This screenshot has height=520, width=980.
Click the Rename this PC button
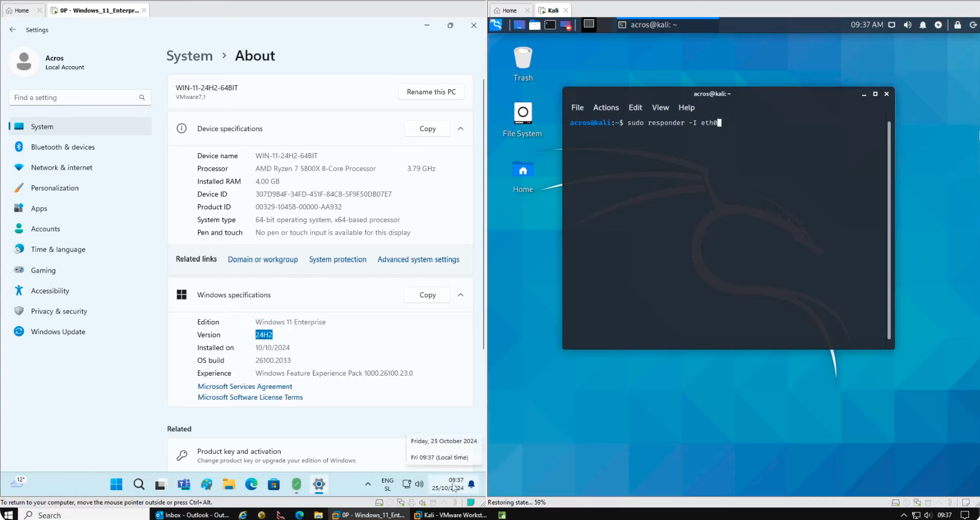[x=431, y=92]
